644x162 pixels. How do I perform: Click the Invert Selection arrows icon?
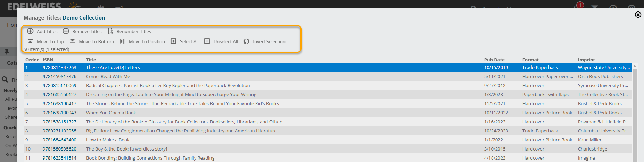point(247,41)
